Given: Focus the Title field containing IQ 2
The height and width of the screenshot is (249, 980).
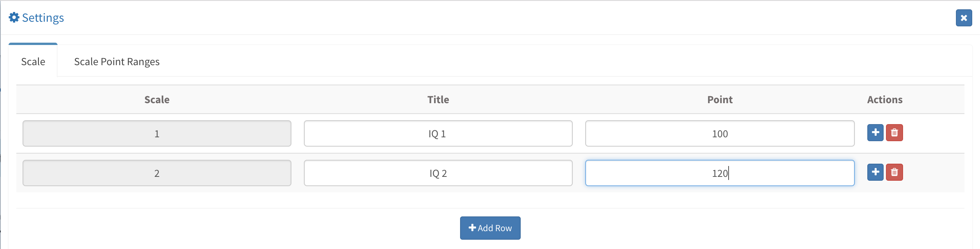Looking at the screenshot, I should 438,173.
